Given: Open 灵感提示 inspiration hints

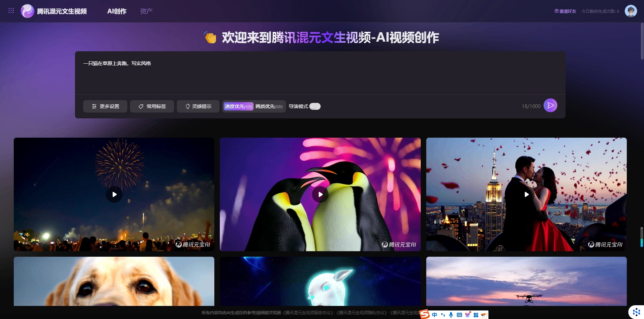Looking at the screenshot, I should (198, 106).
